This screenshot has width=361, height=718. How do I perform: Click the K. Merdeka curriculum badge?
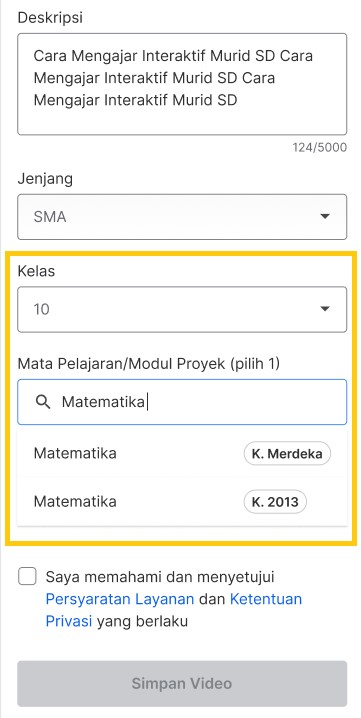click(x=287, y=453)
